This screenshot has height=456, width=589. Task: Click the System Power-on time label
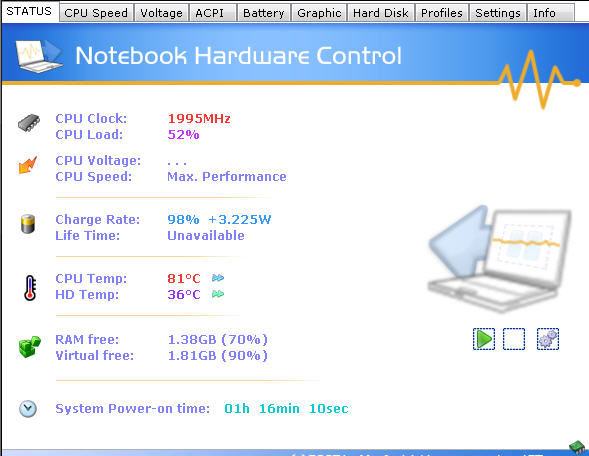tap(133, 409)
